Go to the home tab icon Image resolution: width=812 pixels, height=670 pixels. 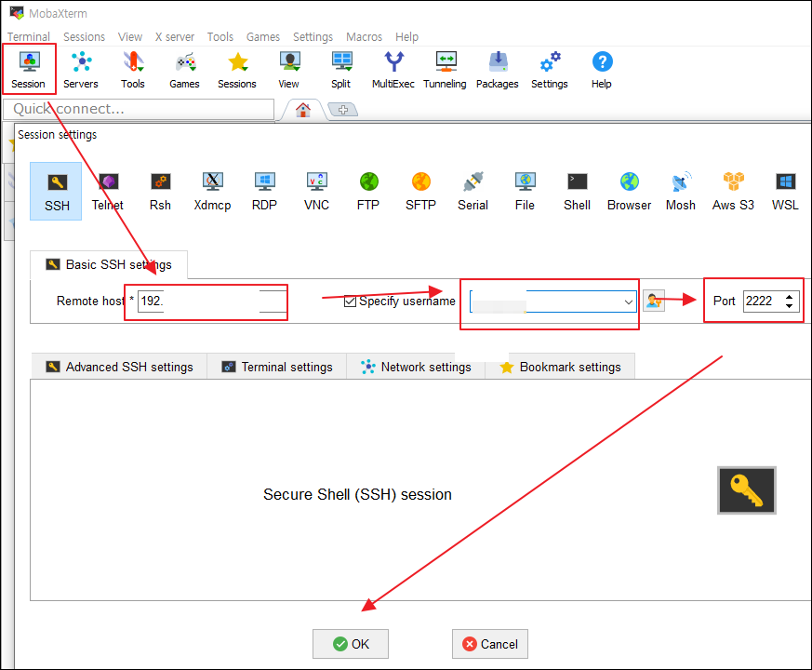(303, 110)
